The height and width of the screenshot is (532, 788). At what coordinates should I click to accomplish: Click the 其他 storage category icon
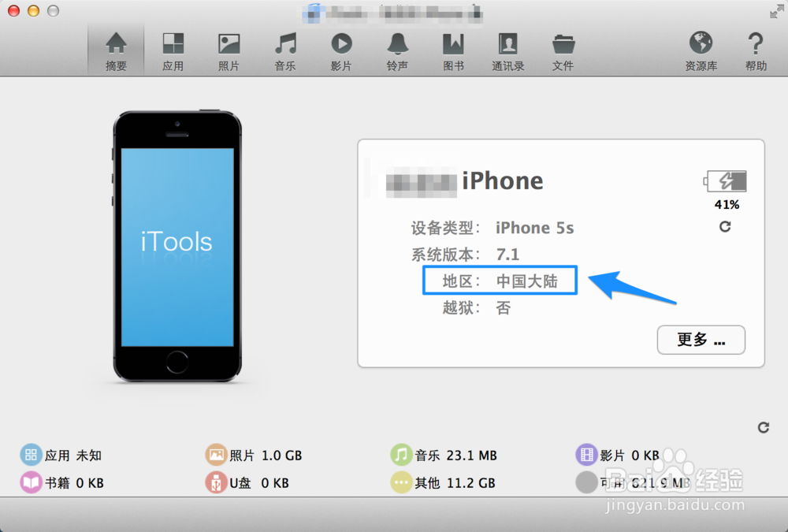(401, 482)
